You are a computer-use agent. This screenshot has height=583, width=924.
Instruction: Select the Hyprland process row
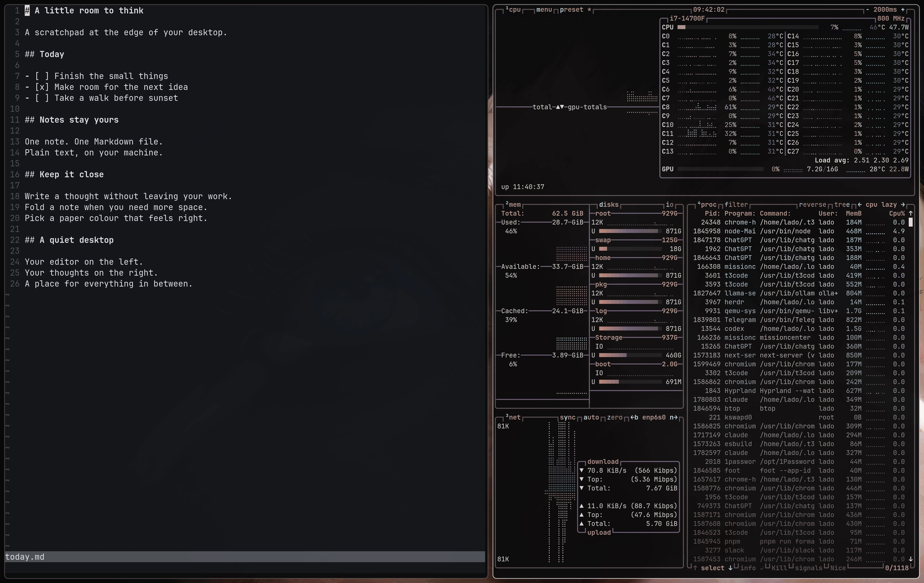pos(799,391)
